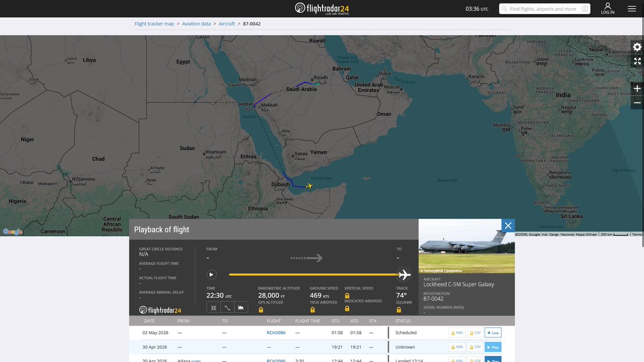Start flight playback with play button
The image size is (644, 362).
point(211,275)
